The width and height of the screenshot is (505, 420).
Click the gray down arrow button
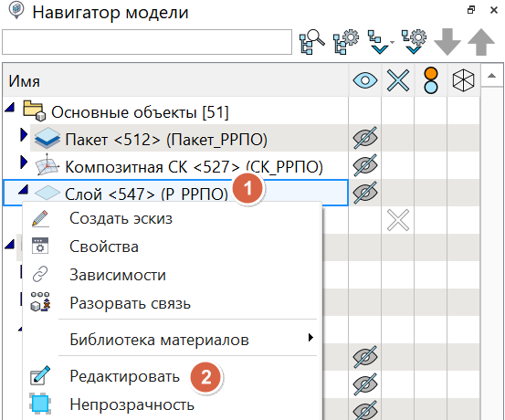pyautogui.click(x=447, y=42)
